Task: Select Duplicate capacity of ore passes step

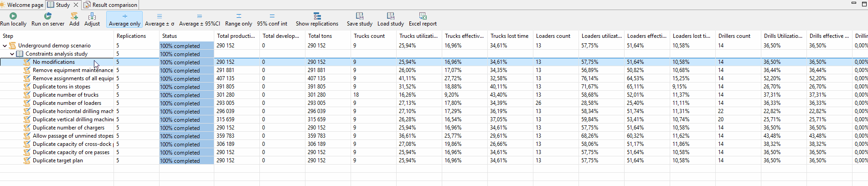Action: click(71, 152)
